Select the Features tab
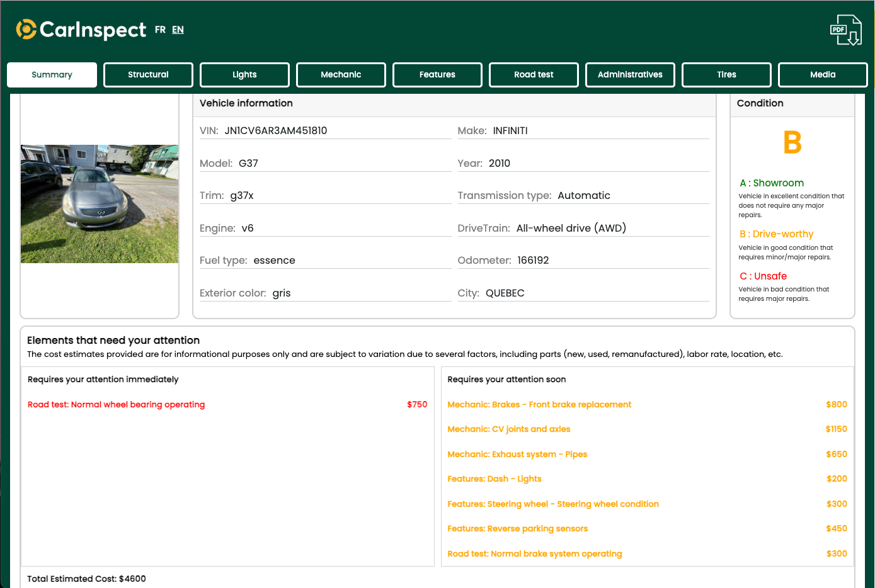 (x=437, y=74)
